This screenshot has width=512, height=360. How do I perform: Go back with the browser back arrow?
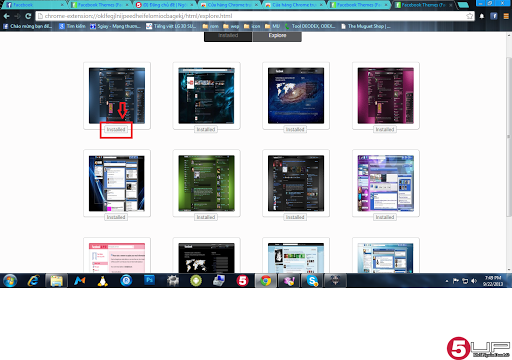6,16
